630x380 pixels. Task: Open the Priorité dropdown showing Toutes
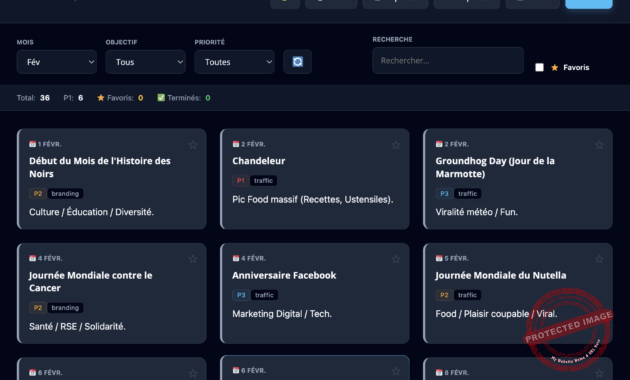pyautogui.click(x=234, y=62)
